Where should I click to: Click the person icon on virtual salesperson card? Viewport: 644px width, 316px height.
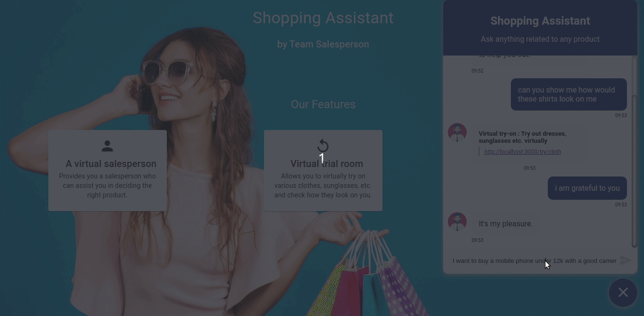(x=108, y=146)
